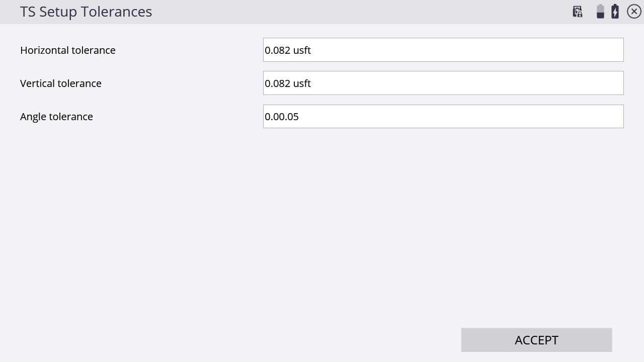
Task: Edit the Angle tolerance field
Action: pyautogui.click(x=443, y=116)
